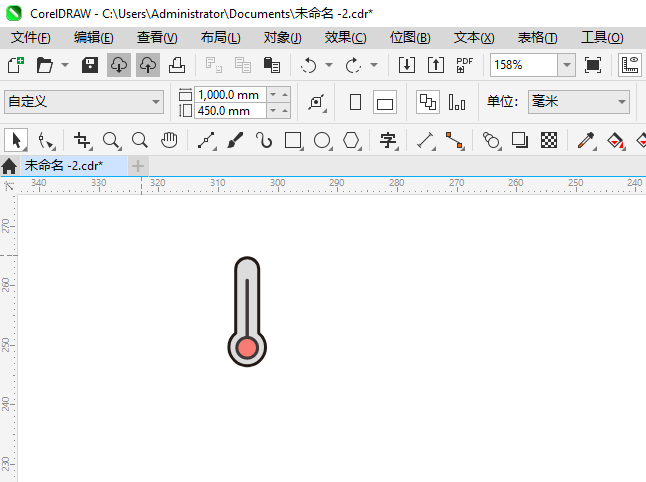Click the page width 1,000.0 mm field

pos(231,95)
